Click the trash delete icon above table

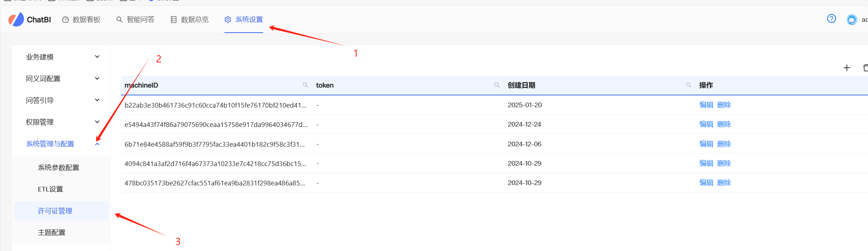[x=865, y=68]
